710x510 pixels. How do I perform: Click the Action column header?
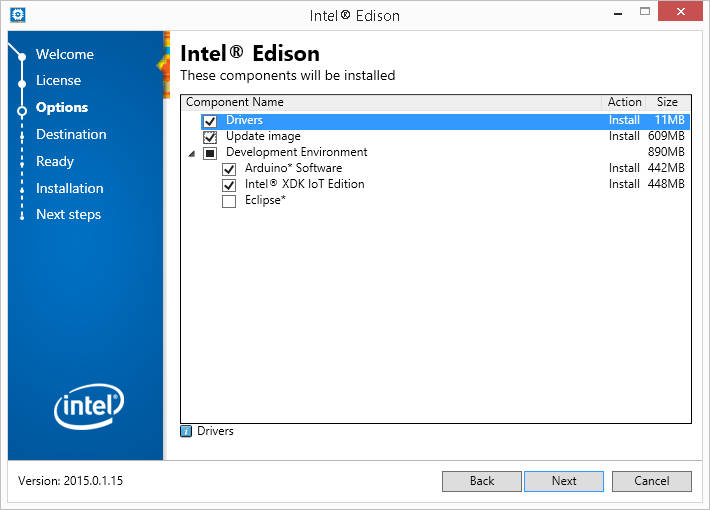tap(624, 102)
